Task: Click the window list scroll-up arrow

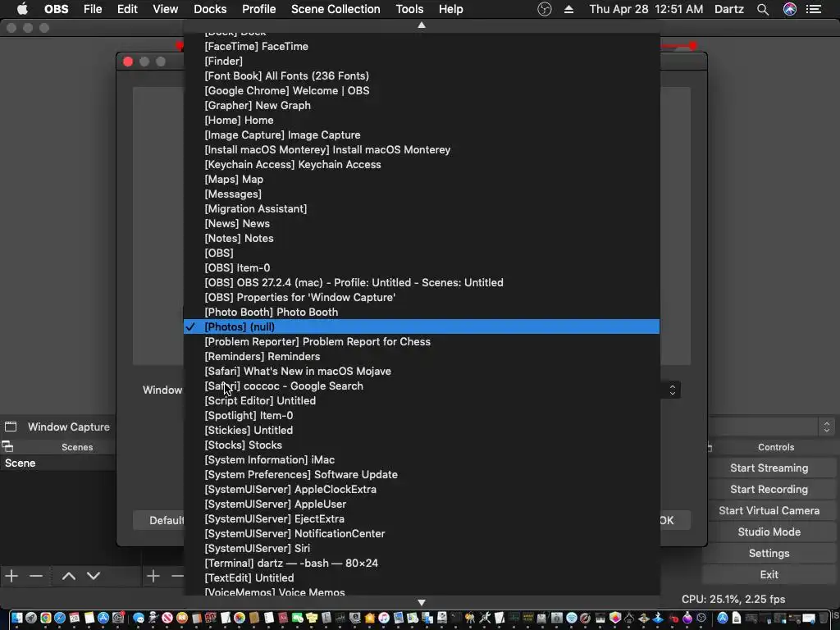Action: point(422,25)
